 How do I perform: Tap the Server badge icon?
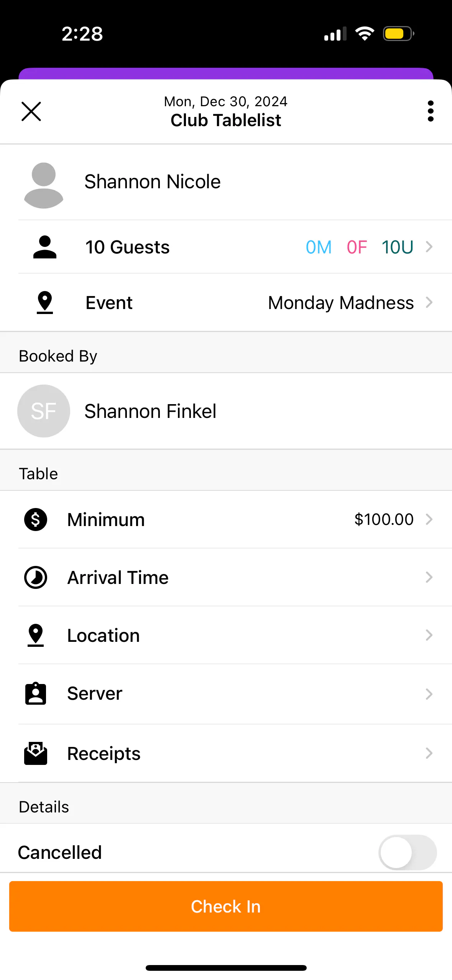[36, 694]
